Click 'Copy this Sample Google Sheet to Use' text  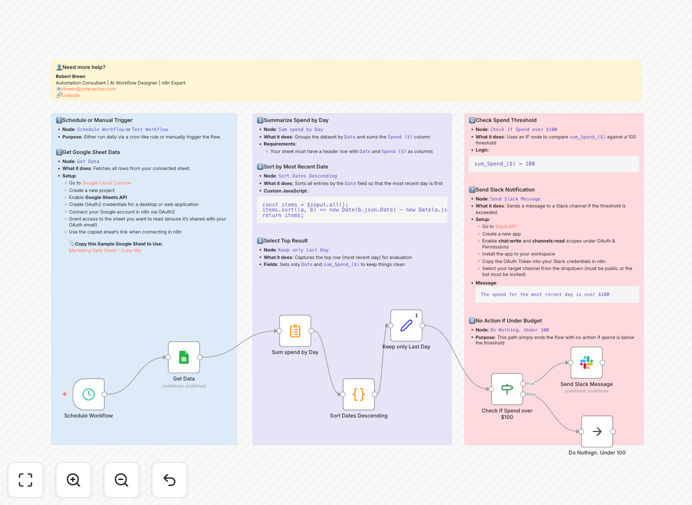click(118, 244)
